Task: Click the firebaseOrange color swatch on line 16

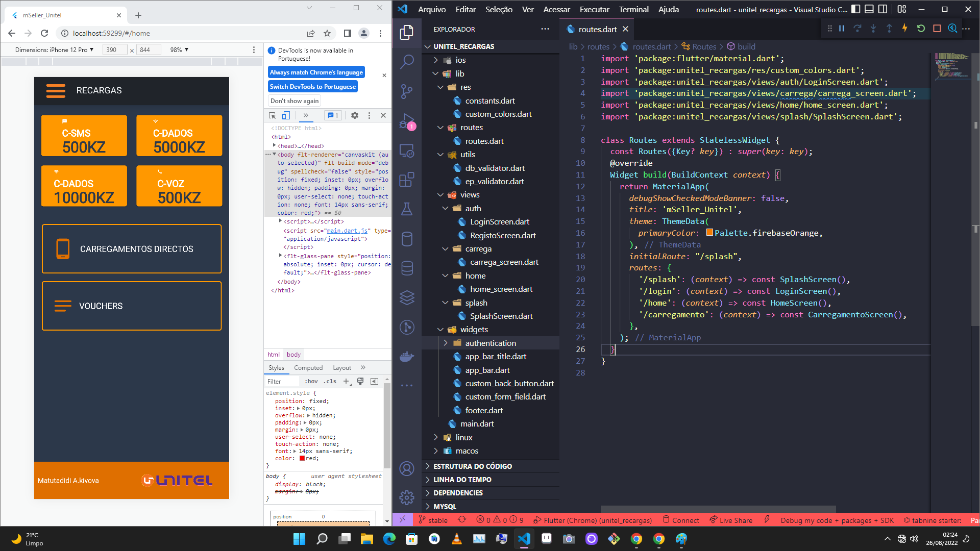Action: 709,233
